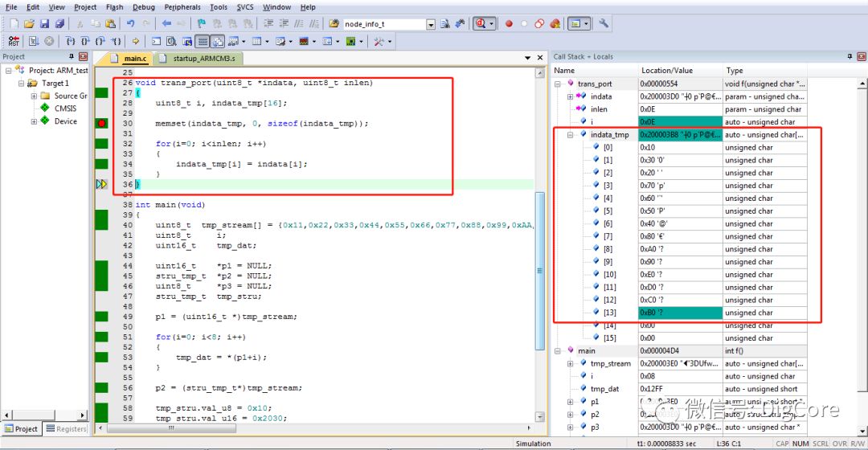Undo the last edit
The image size is (868, 450).
(x=131, y=24)
